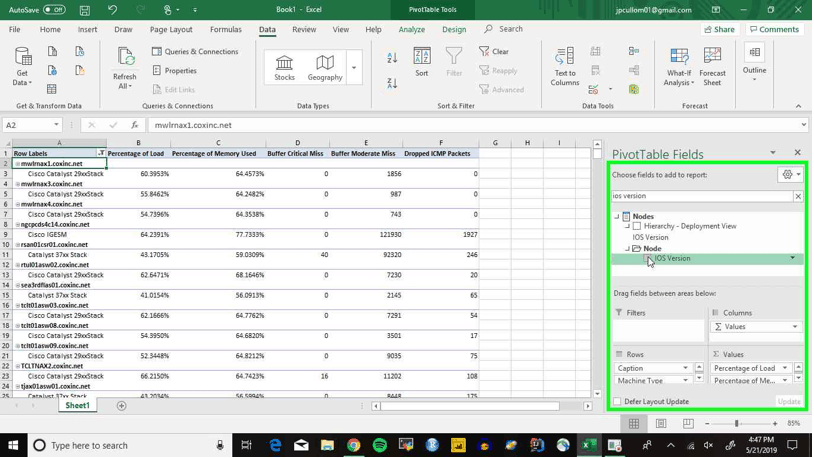Clear the applied filter
This screenshot has height=458, width=814.
pyautogui.click(x=494, y=51)
